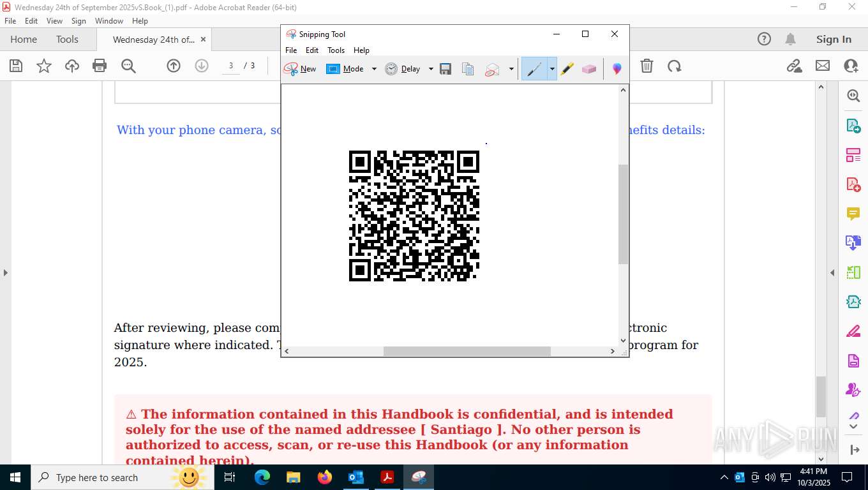Upload the file with the cloud icon

pyautogui.click(x=72, y=66)
